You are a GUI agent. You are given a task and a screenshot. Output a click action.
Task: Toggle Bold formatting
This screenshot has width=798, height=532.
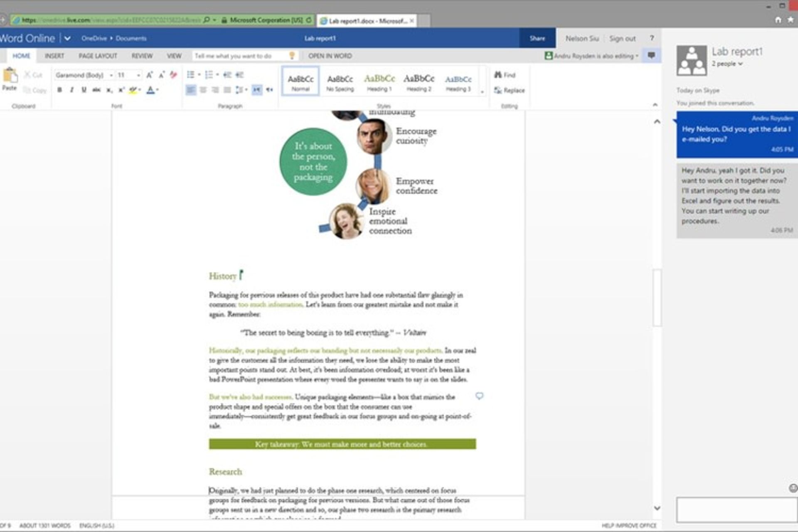[x=59, y=90]
